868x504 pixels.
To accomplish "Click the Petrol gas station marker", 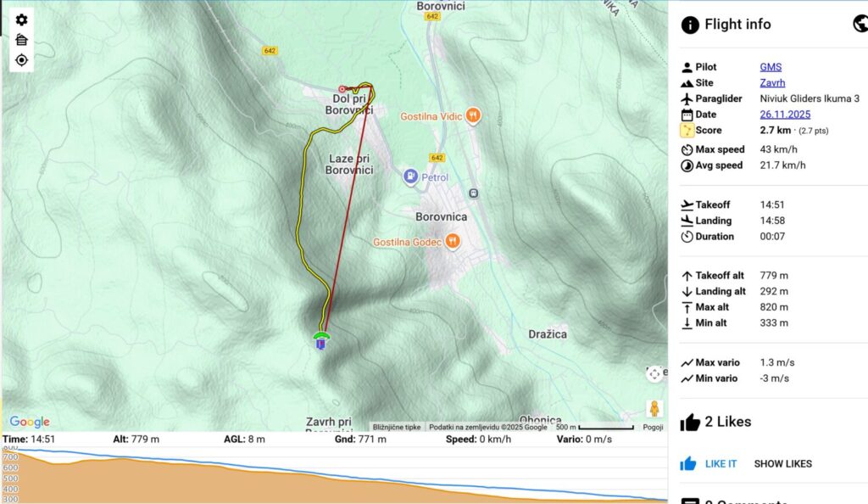I will tap(411, 177).
